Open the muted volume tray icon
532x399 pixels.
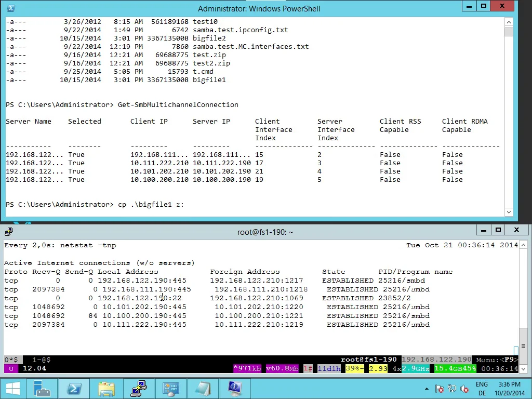(x=464, y=389)
